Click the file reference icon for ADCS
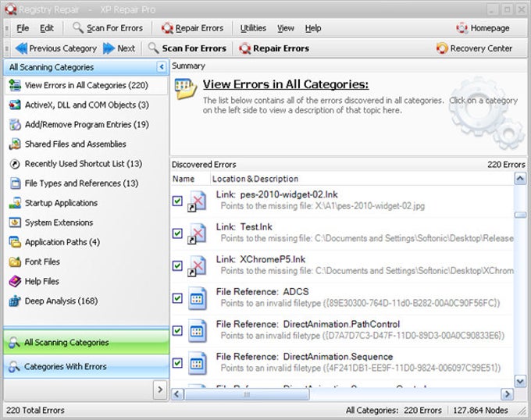 click(198, 298)
